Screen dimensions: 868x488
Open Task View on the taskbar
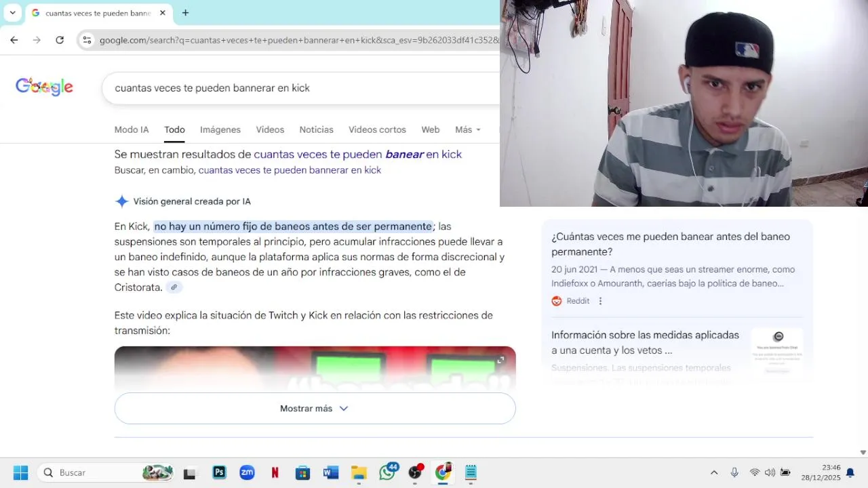pos(190,472)
